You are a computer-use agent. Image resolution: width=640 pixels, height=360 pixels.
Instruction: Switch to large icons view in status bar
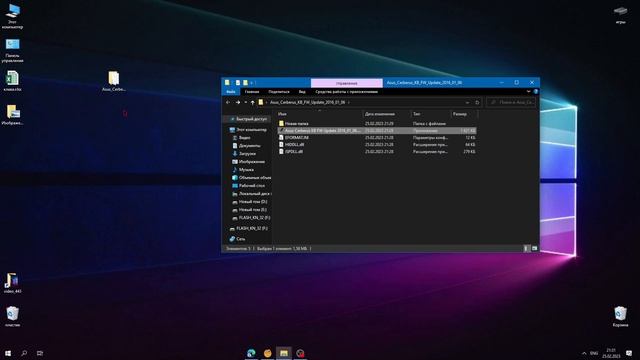[534, 248]
